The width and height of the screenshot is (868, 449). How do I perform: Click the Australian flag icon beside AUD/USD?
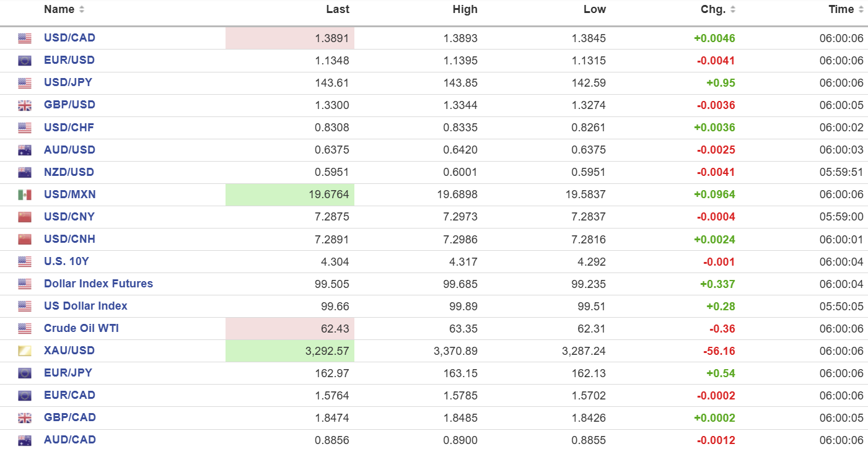25,150
